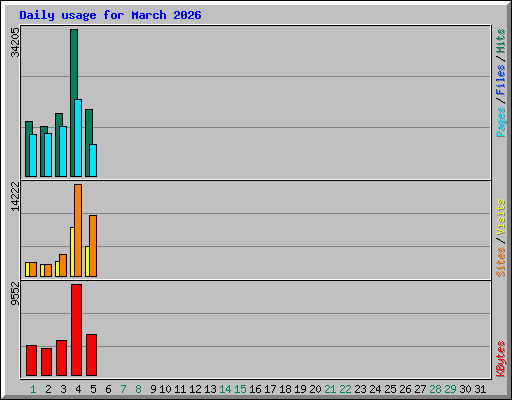Select day 29 on the date axis
Viewport: 512px width, 400px height.
point(450,389)
